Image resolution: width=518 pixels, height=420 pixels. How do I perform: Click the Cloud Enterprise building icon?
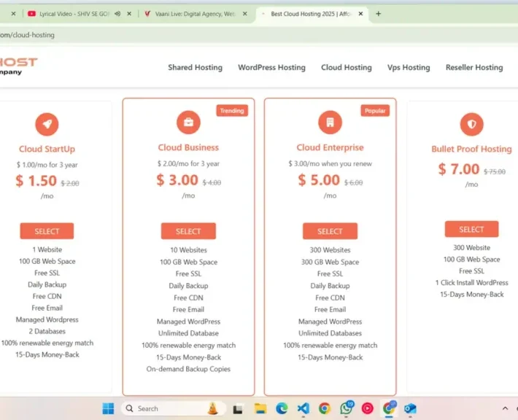tap(330, 122)
